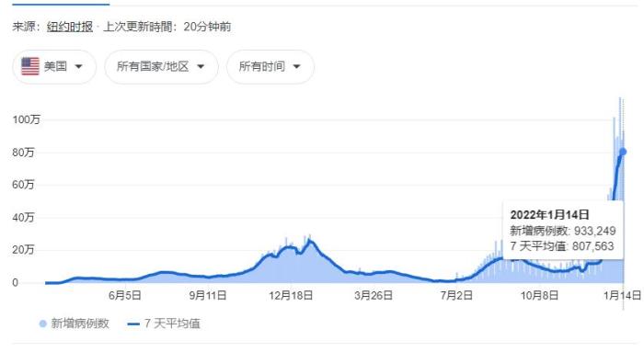Select the highlighted data point on Jan 14
Image resolution: width=644 pixels, height=352 pixels.
click(x=623, y=152)
